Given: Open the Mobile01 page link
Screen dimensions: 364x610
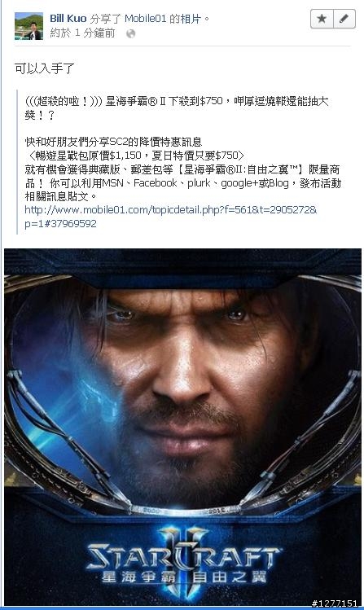Looking at the screenshot, I should pos(146,18).
